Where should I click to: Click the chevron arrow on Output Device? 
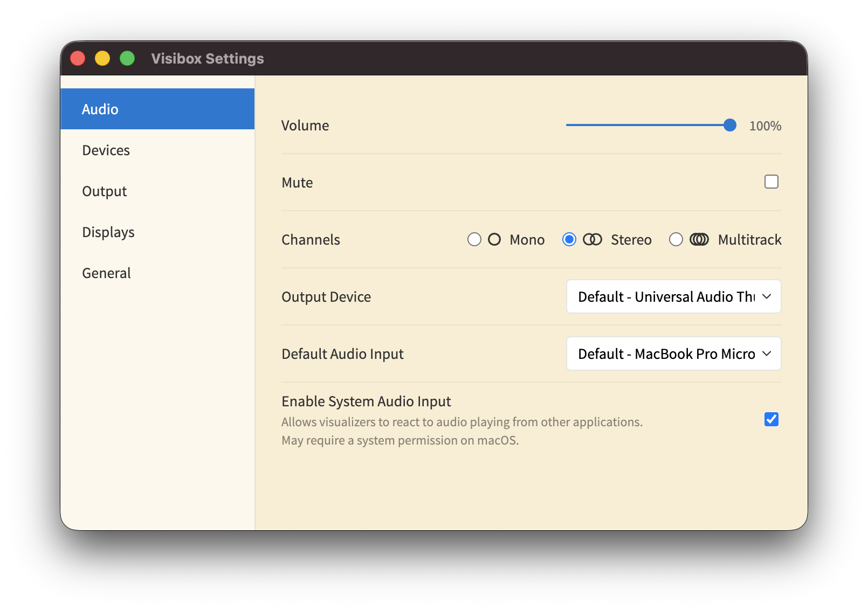pyautogui.click(x=767, y=296)
